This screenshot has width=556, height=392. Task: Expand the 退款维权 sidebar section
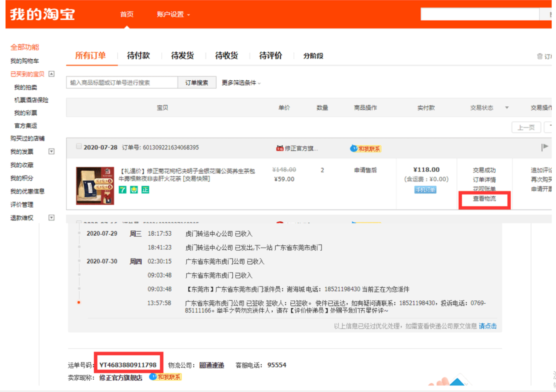[51, 218]
